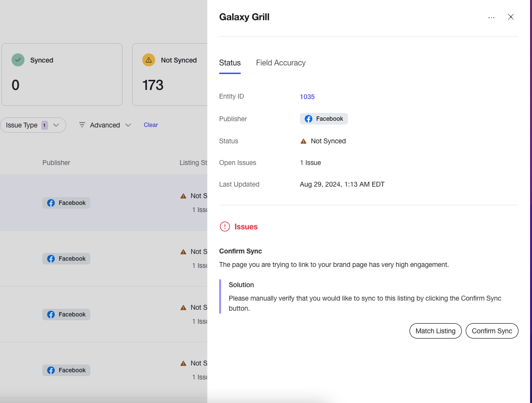532x403 pixels.
Task: Close the Galaxy Grill panel
Action: [510, 17]
